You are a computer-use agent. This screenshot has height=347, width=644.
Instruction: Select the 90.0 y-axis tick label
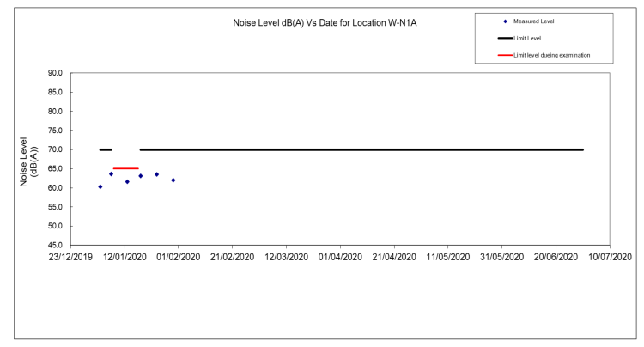pyautogui.click(x=57, y=73)
